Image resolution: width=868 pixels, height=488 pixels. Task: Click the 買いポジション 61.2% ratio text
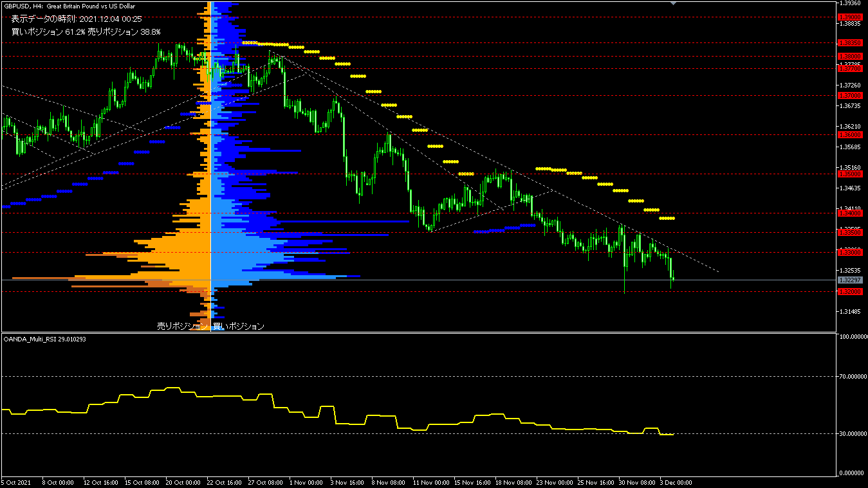tap(48, 32)
